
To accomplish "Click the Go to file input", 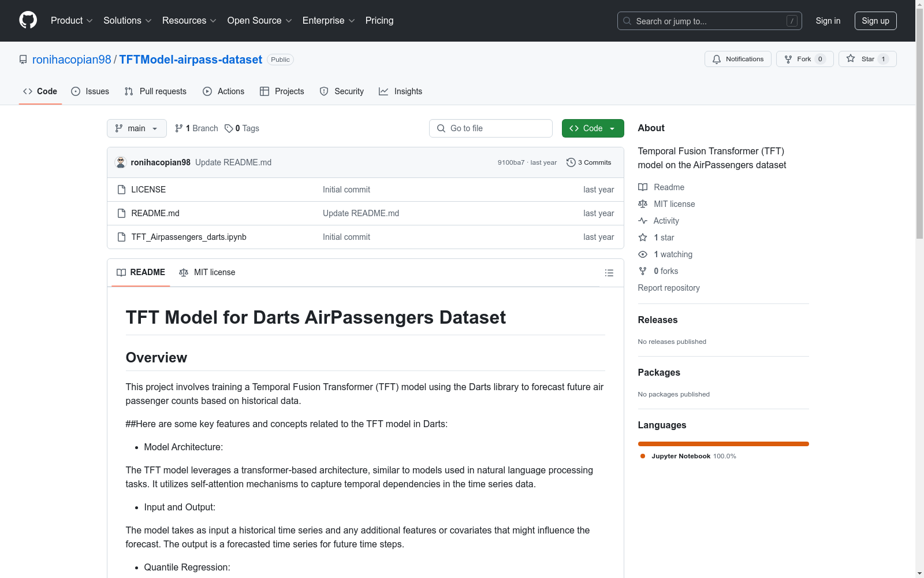I will point(491,128).
